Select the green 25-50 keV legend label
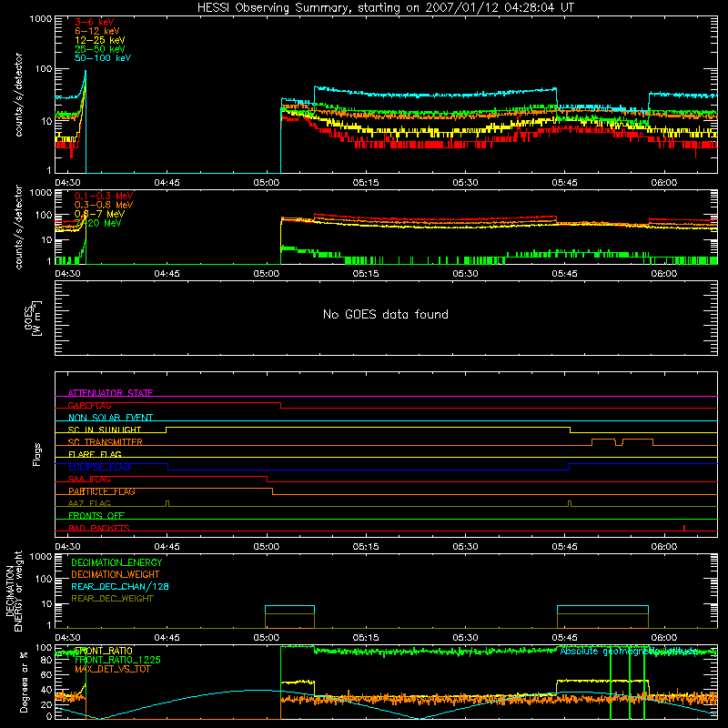728x728 pixels. point(100,49)
